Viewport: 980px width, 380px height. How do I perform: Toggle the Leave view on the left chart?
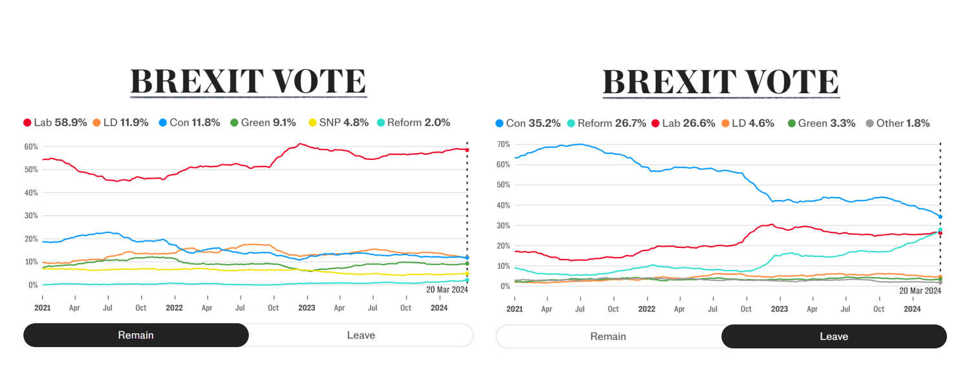click(x=360, y=335)
